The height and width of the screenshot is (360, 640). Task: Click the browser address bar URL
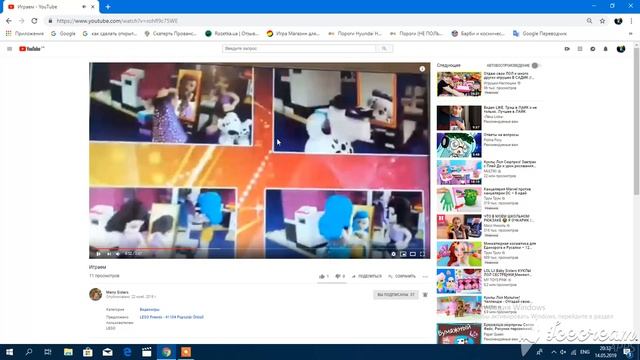(117, 21)
